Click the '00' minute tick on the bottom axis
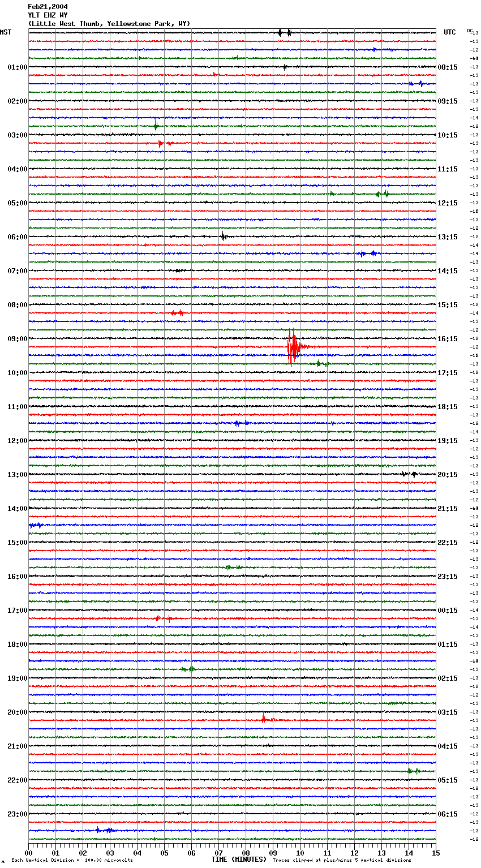 point(29,853)
